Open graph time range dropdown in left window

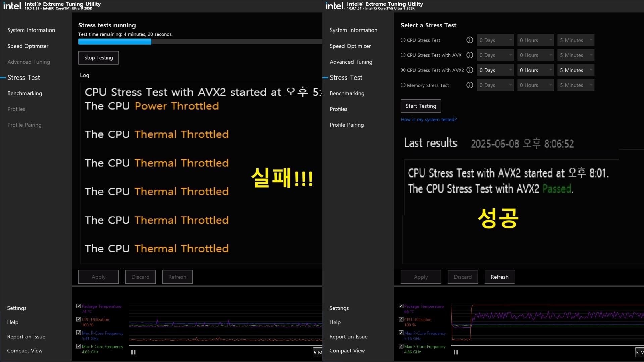point(317,352)
